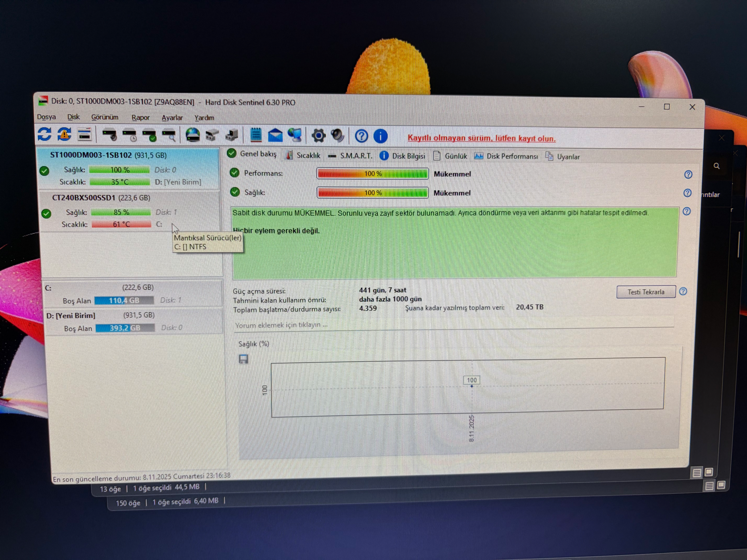Screen dimensions: 747x560
Task: Click the overview Sağlık 100 % bar
Action: [x=373, y=193]
